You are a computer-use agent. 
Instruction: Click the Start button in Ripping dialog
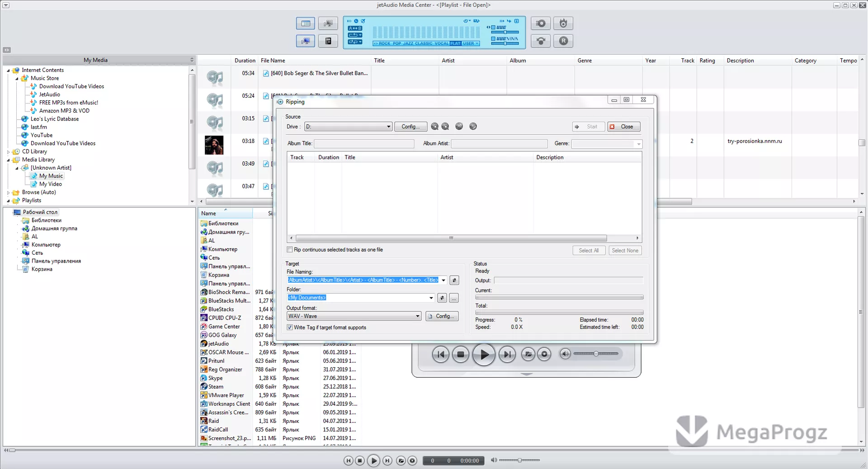click(588, 127)
